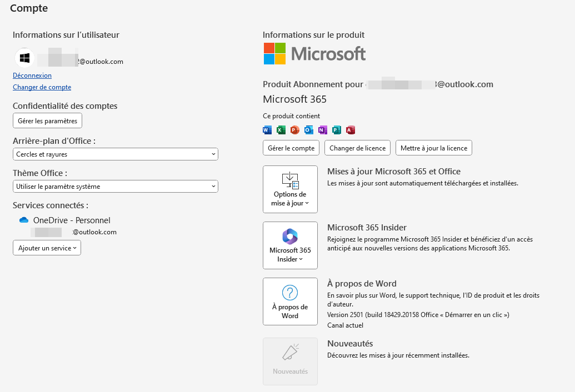Open the À propos de Word dialog
This screenshot has width=575, height=392.
coord(290,301)
